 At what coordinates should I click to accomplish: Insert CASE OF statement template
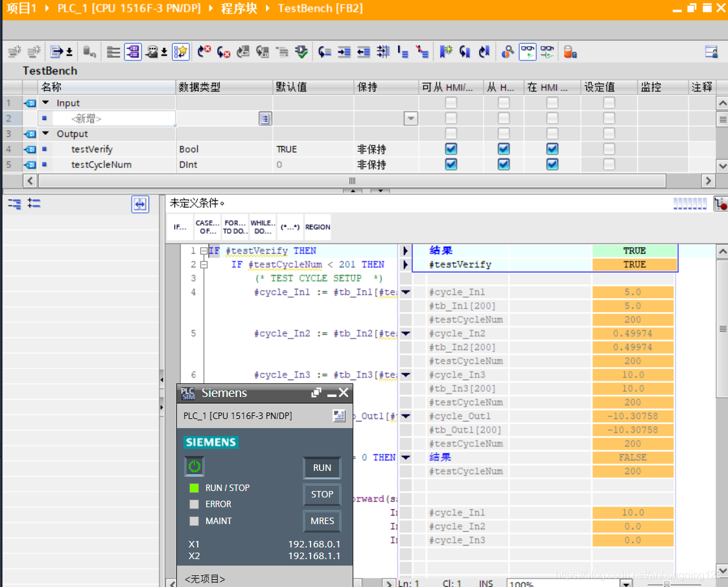pos(207,227)
